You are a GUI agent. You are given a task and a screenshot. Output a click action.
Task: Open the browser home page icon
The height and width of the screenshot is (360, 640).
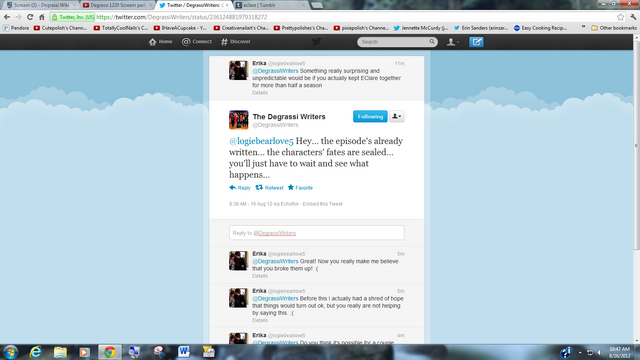pyautogui.click(x=42, y=17)
